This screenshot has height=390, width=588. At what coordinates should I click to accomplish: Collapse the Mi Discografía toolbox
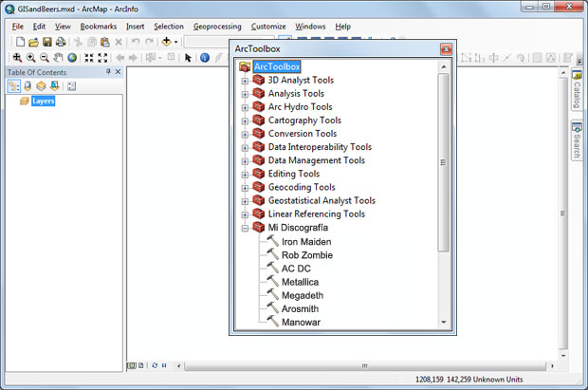245,229
